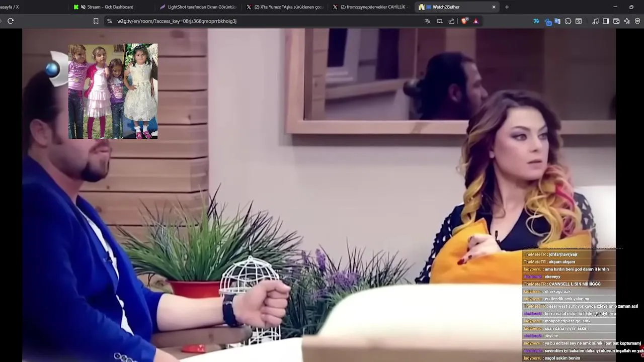The height and width of the screenshot is (362, 644).
Task: Close the Watch2Gether tab
Action: [x=494, y=7]
